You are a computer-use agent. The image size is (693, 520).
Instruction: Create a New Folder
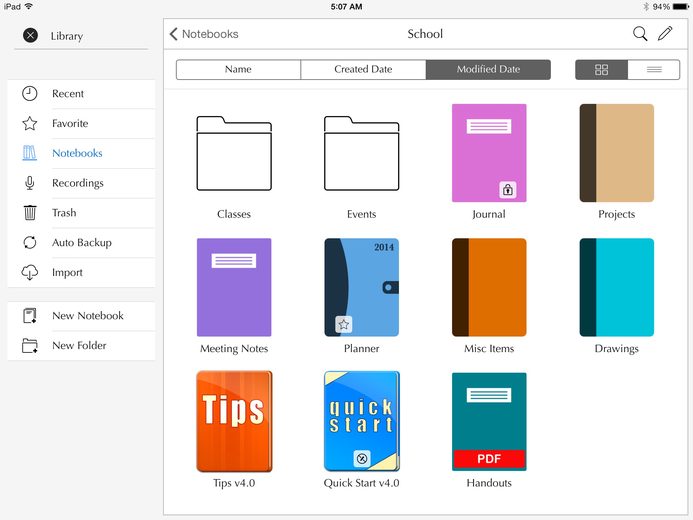pyautogui.click(x=81, y=345)
